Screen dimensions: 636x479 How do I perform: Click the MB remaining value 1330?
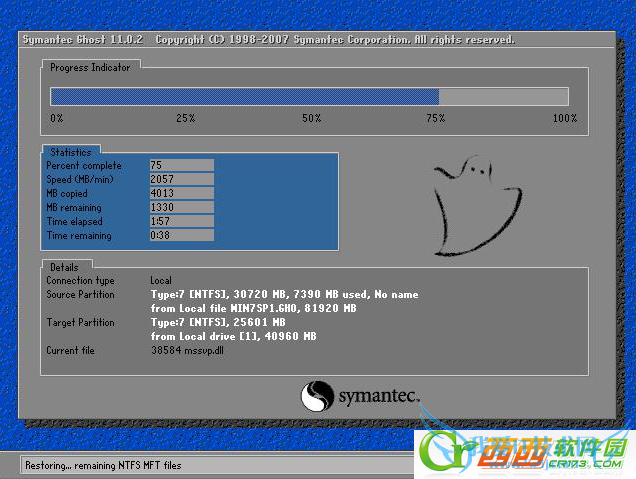coord(182,207)
